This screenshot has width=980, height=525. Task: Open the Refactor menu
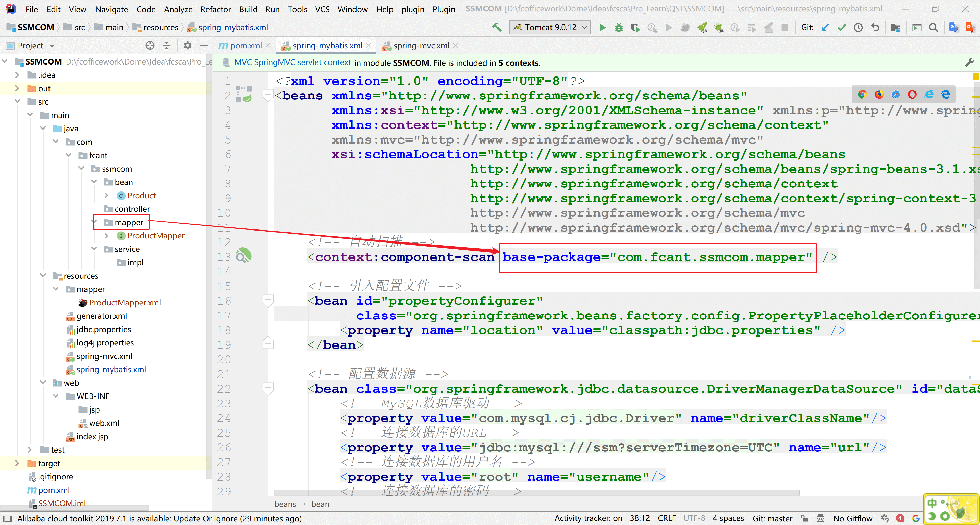pyautogui.click(x=215, y=9)
